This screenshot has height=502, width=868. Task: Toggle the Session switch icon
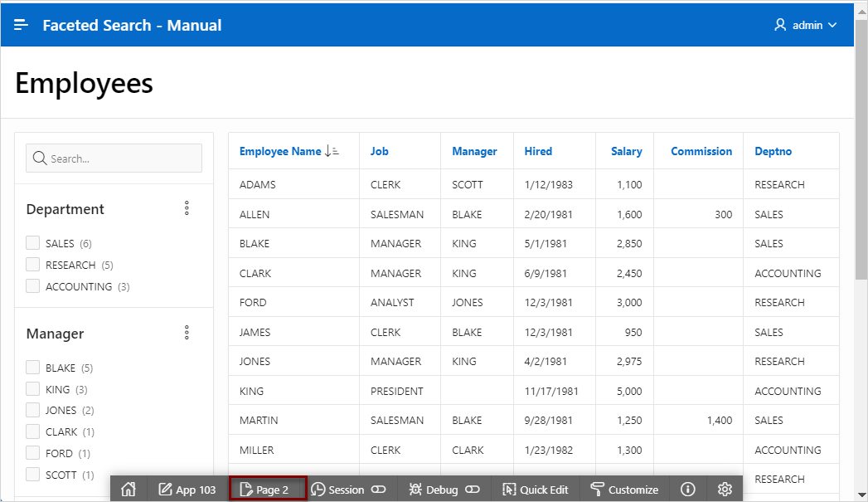click(379, 490)
